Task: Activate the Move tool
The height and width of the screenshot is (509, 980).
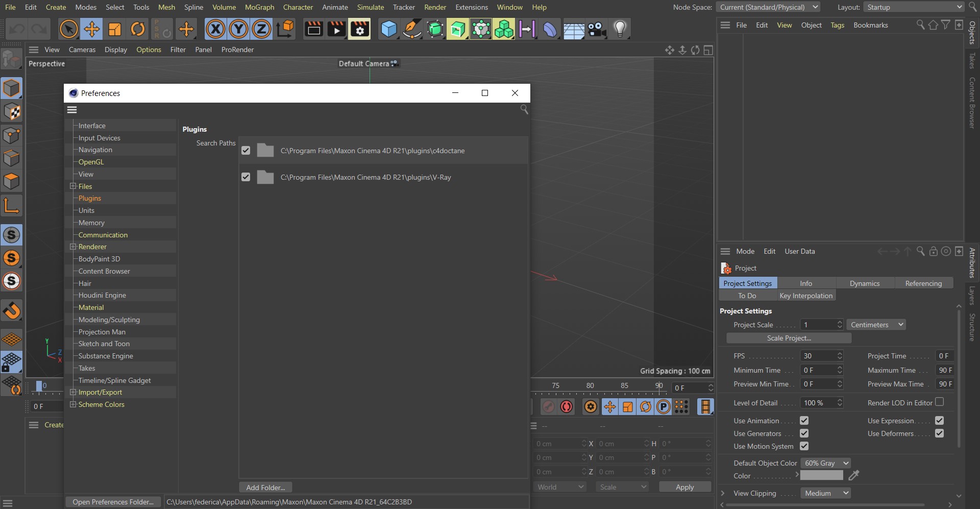Action: (x=92, y=29)
